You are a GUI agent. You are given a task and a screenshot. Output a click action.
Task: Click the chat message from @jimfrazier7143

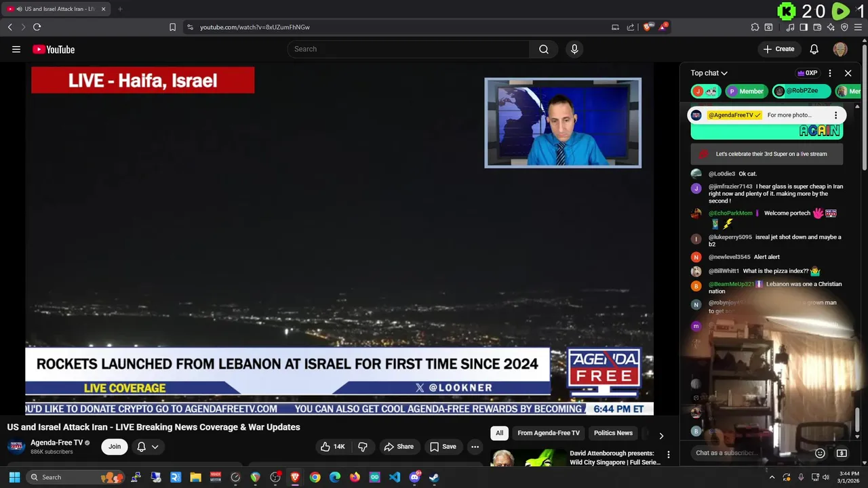(767, 194)
